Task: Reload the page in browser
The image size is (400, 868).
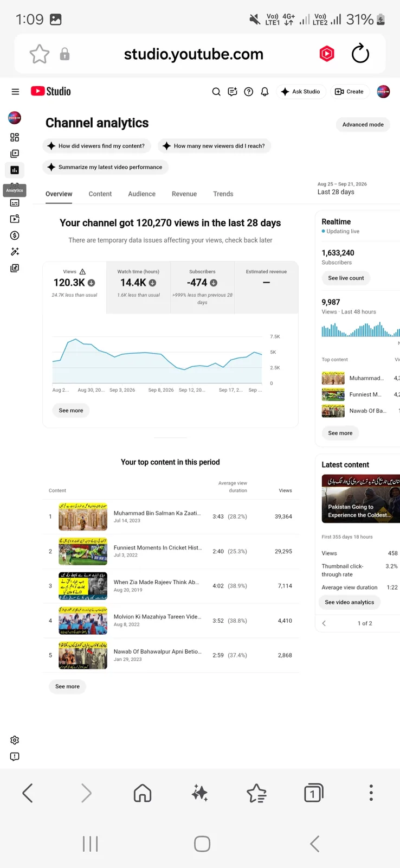Action: pos(360,54)
